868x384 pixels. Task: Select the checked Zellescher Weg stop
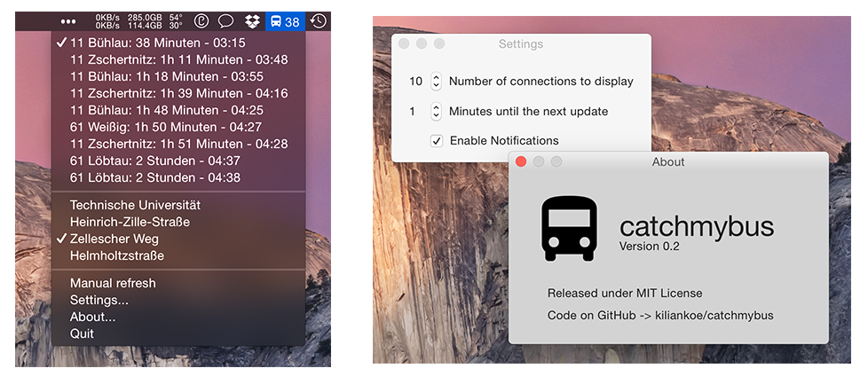(x=178, y=239)
